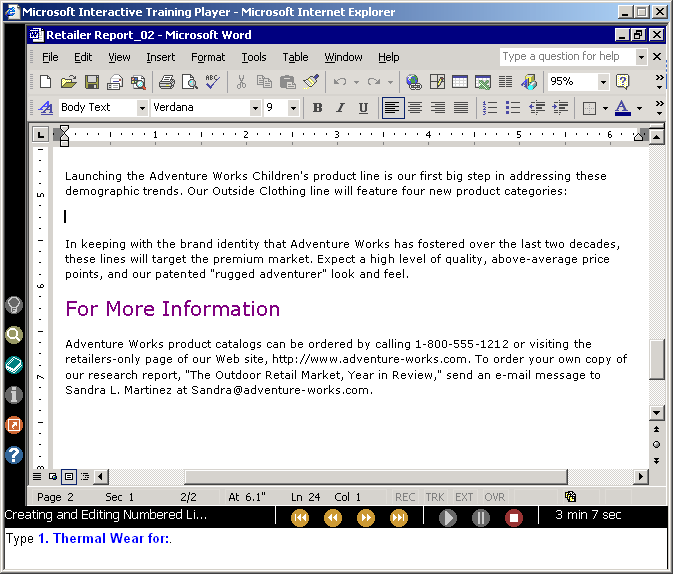673x574 pixels.
Task: Decrease the paragraph indent
Action: click(x=537, y=107)
